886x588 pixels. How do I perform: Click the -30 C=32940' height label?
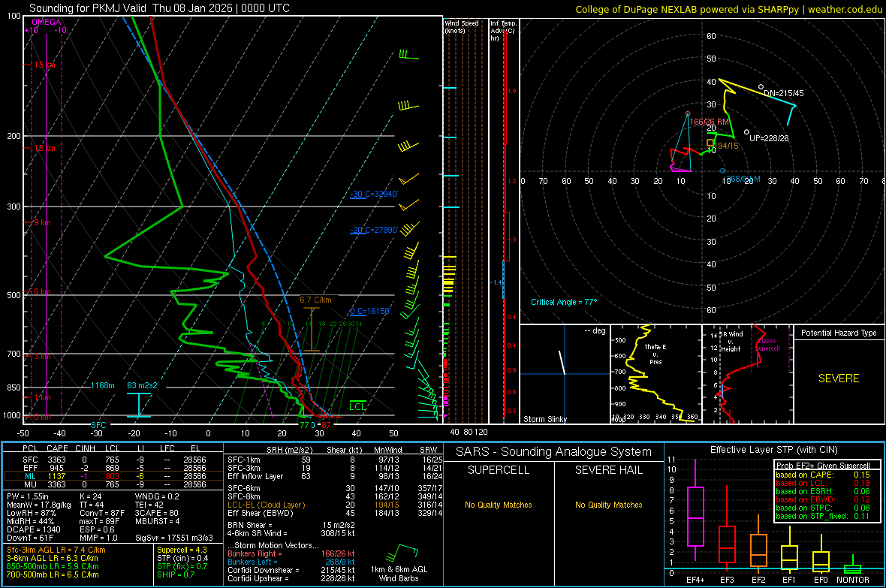click(x=374, y=194)
